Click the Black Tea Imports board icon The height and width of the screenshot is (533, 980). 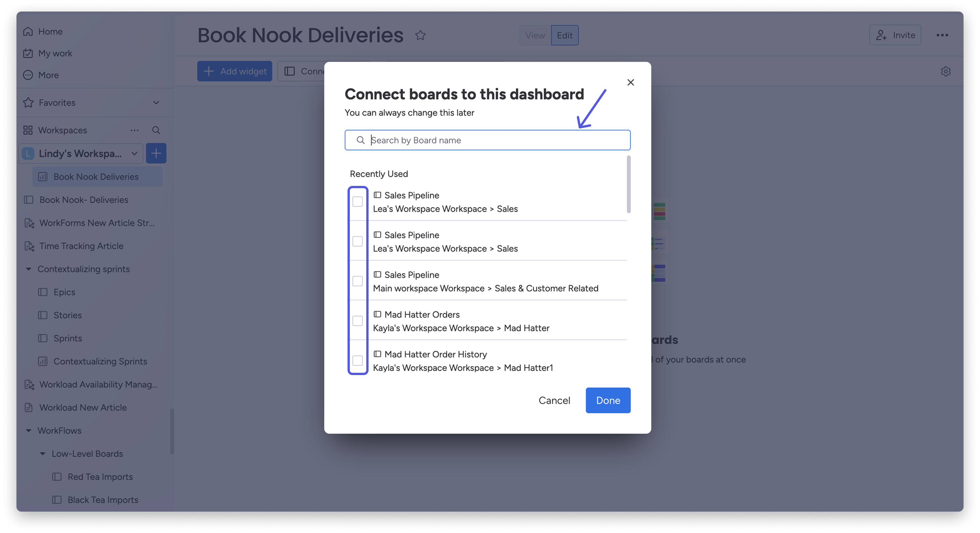[57, 499]
